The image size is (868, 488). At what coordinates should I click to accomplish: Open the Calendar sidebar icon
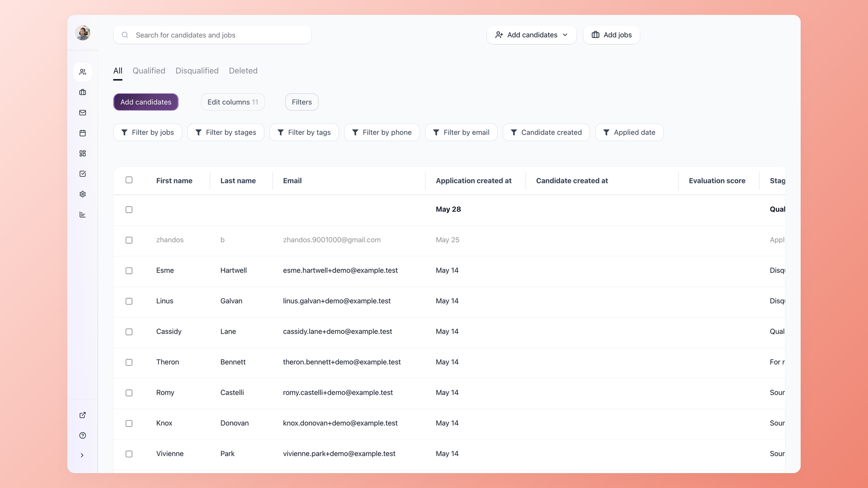pos(83,133)
